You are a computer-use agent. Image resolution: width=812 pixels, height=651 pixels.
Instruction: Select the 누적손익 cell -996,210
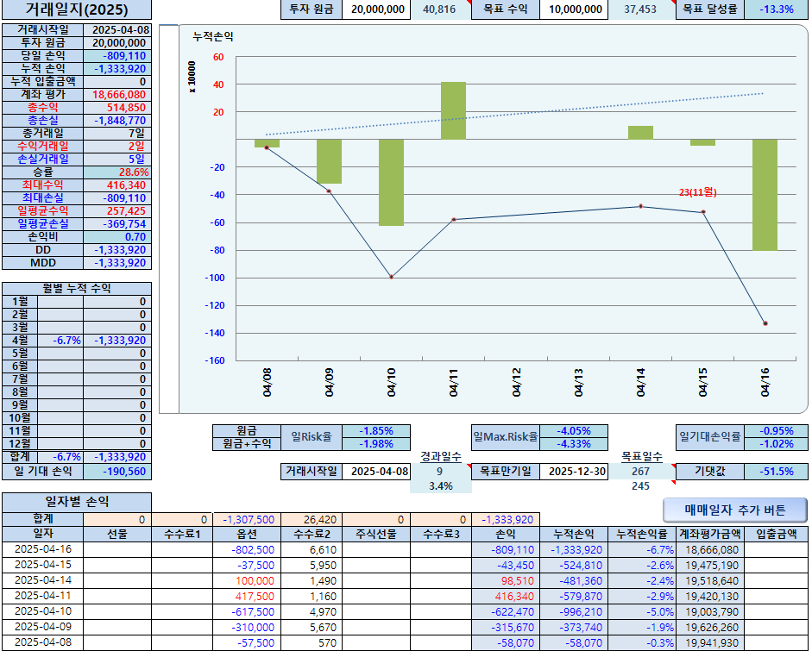click(x=574, y=611)
